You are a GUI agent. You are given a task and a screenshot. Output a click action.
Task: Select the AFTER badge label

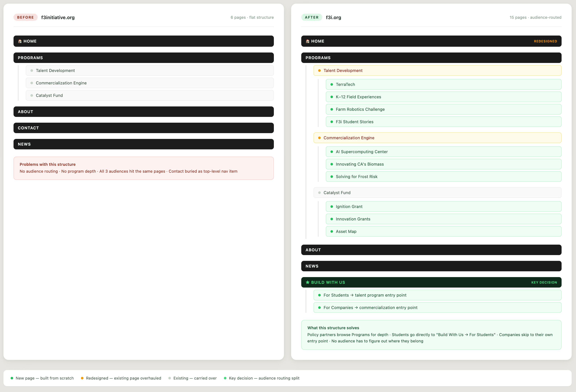click(x=312, y=17)
